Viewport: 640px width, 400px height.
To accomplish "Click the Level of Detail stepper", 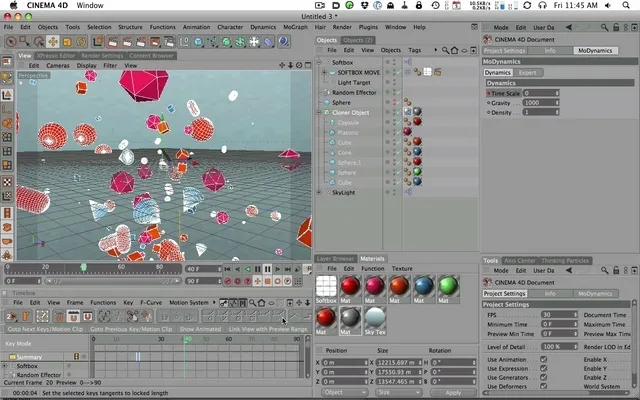I will tap(576, 347).
